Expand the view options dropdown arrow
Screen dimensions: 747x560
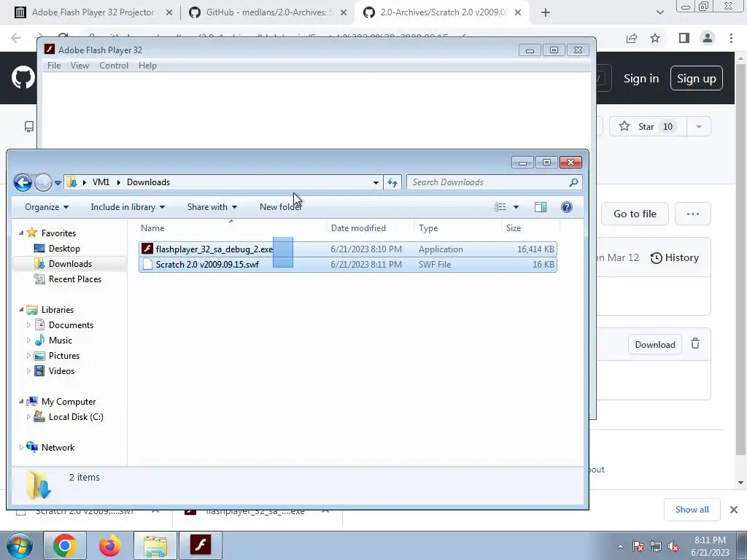tap(516, 207)
